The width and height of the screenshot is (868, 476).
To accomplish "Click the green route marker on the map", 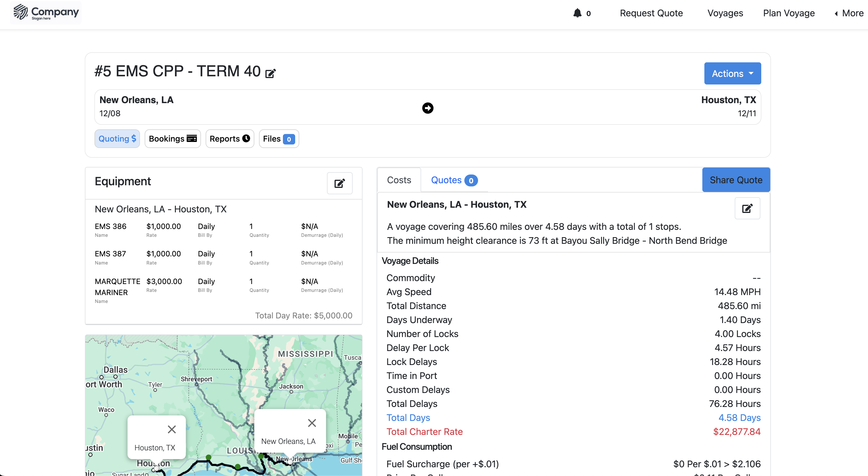I will tap(209, 457).
